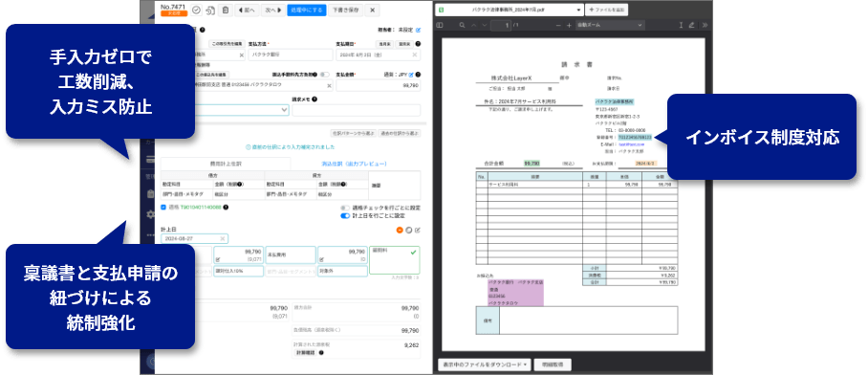This screenshot has height=375, width=868.
Task: Toggle 適格チェックを行ごとに設定 switch
Action: coord(345,208)
